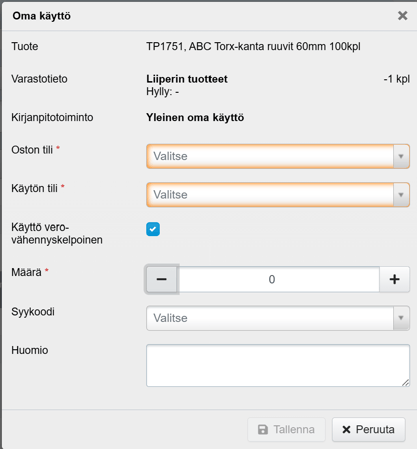Click the floppy disk icon on Tallenna
The width and height of the screenshot is (417, 449).
pyautogui.click(x=263, y=429)
